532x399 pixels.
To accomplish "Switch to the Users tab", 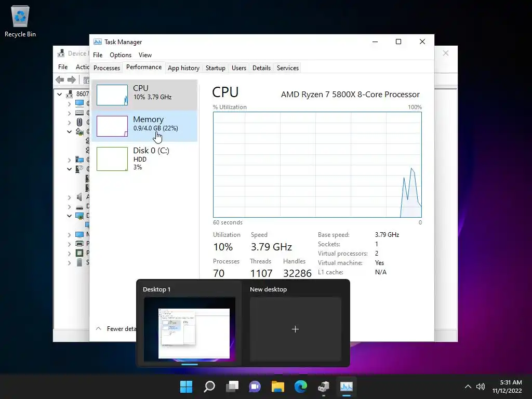I will click(239, 68).
